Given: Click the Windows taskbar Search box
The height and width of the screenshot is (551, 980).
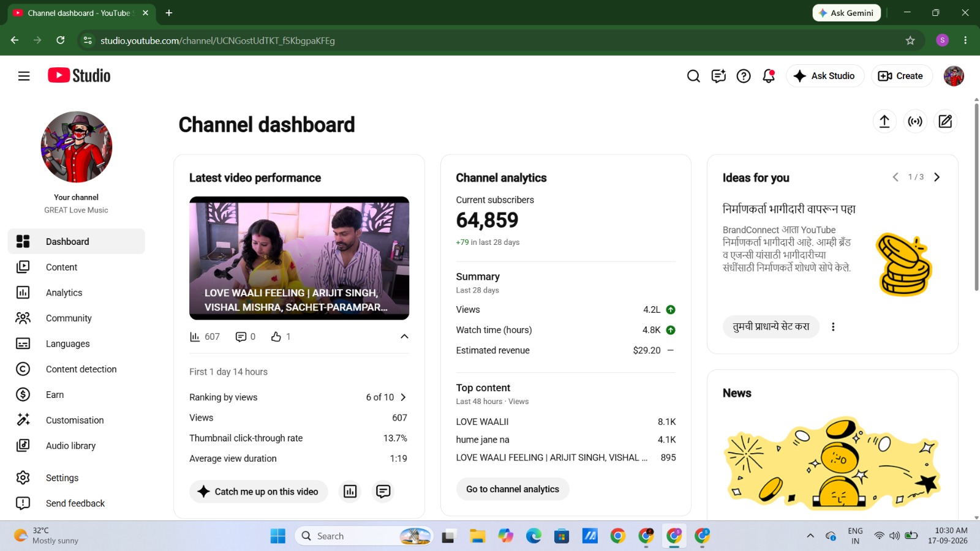Looking at the screenshot, I should 364,536.
